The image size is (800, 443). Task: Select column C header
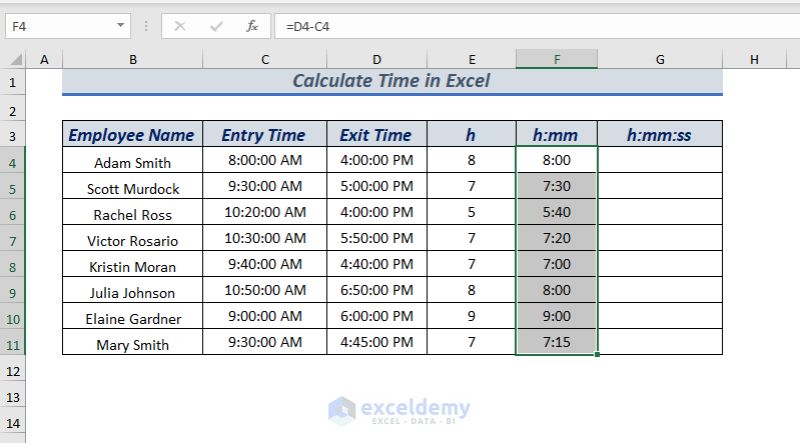(x=265, y=60)
